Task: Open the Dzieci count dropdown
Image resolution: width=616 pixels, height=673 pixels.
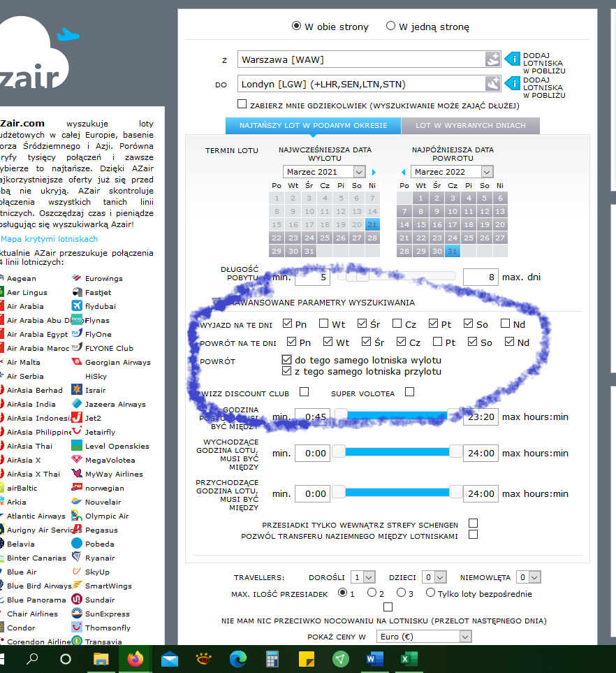Action: click(x=434, y=577)
